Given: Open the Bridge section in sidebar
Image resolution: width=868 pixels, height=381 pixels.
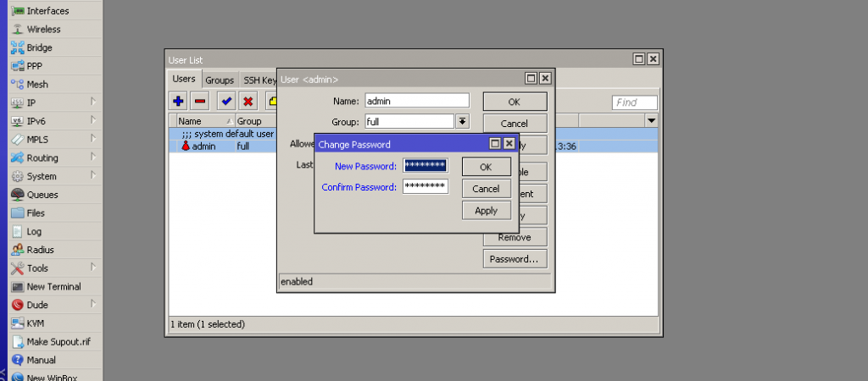Looking at the screenshot, I should pos(39,48).
